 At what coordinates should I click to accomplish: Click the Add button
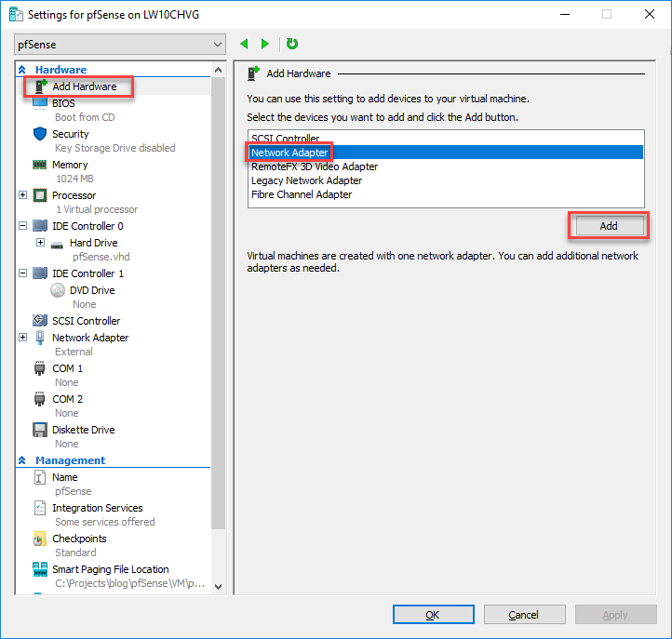click(610, 226)
